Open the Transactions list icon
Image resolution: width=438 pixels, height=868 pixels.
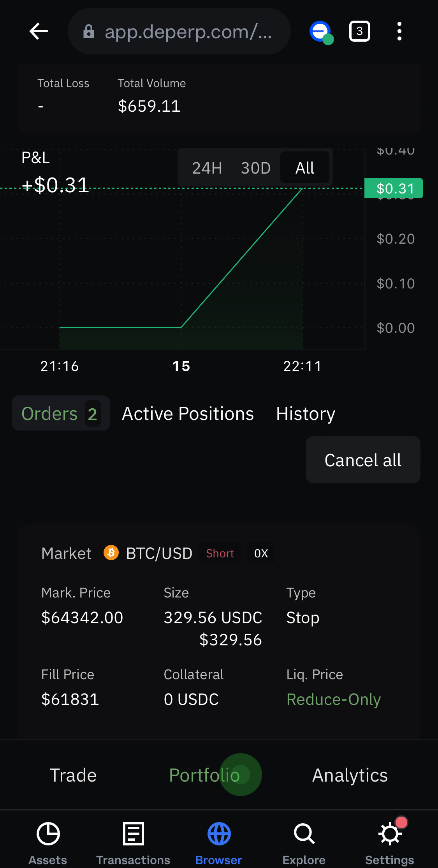[x=133, y=834]
